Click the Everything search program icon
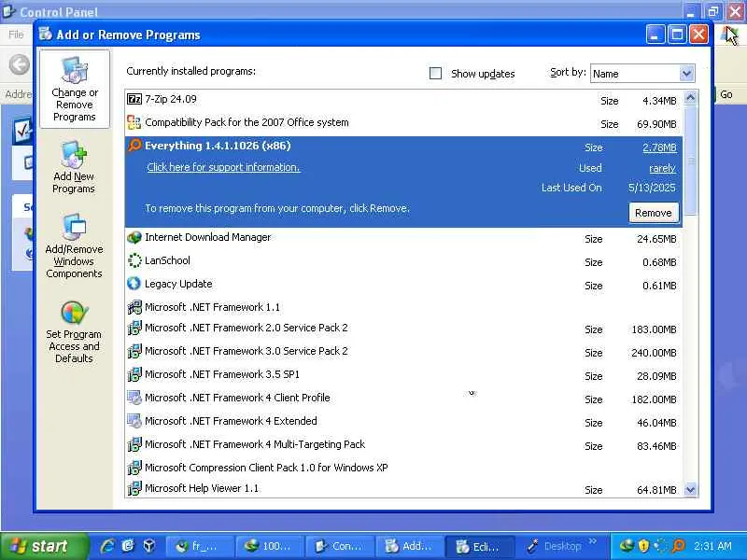This screenshot has height=560, width=747. [x=134, y=145]
